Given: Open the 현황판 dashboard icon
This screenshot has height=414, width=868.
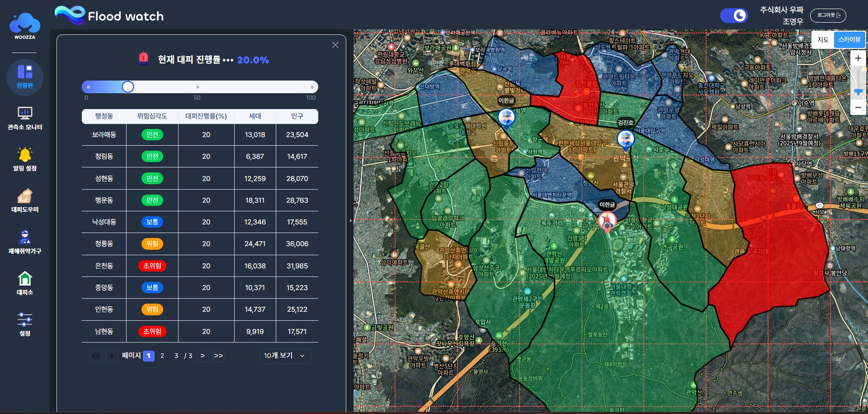Looking at the screenshot, I should tap(25, 77).
